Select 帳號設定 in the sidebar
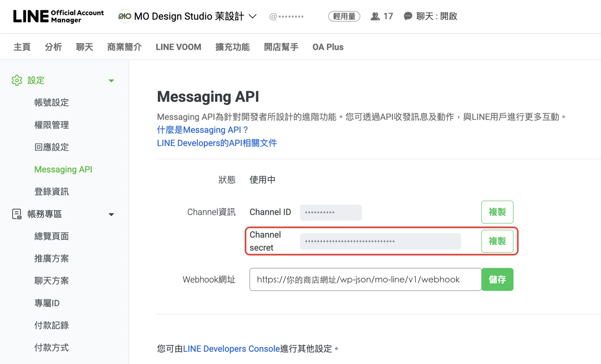Viewport: 601px width, 364px height. (51, 103)
